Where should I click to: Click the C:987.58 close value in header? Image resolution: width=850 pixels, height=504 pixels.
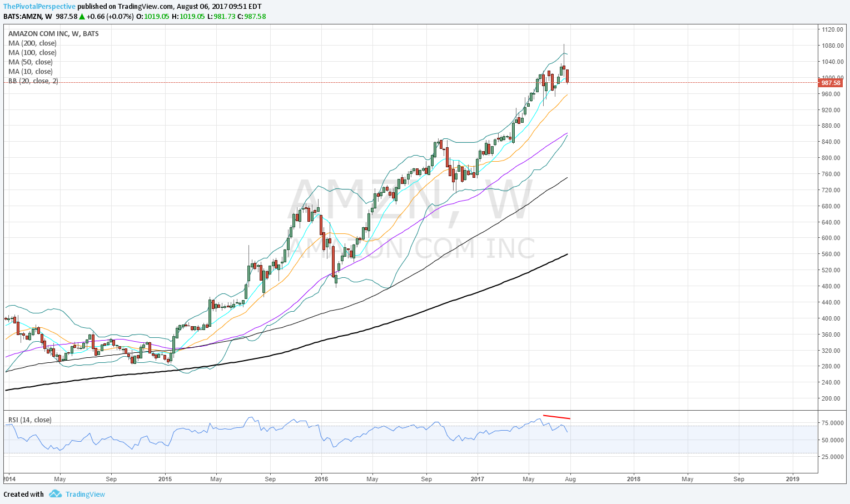click(252, 16)
